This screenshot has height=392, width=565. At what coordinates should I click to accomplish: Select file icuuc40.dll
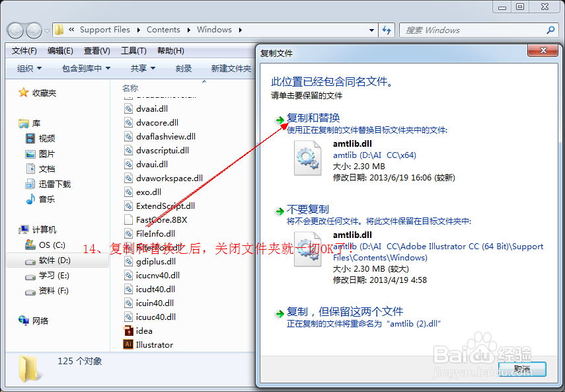pos(150,317)
